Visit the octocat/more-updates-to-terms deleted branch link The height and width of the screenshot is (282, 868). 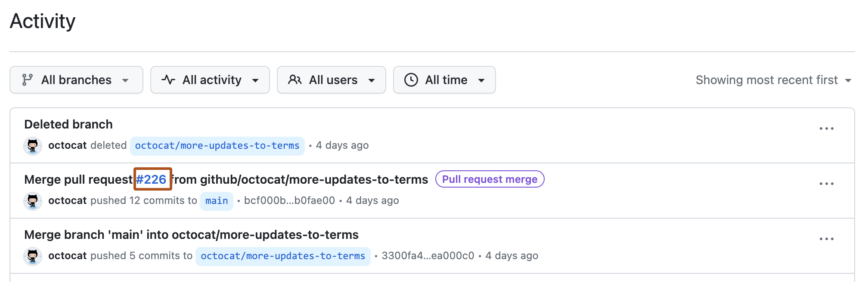pos(217,146)
